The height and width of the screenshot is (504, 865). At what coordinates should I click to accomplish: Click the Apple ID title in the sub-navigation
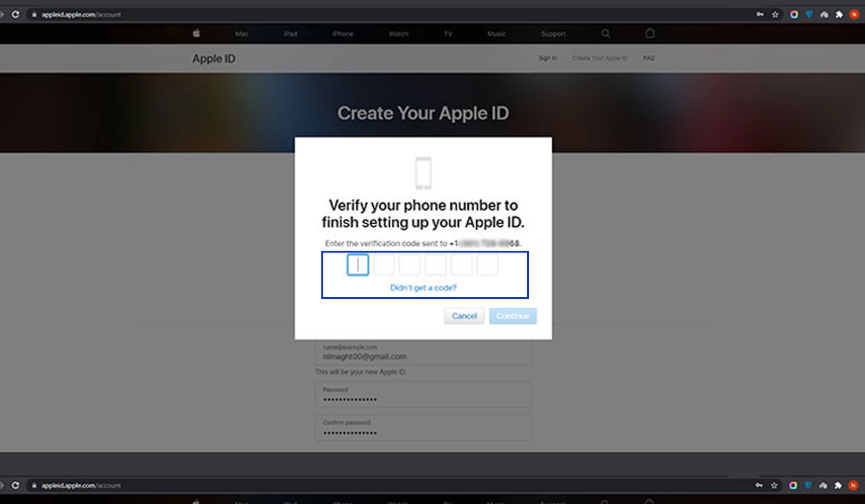(x=214, y=59)
